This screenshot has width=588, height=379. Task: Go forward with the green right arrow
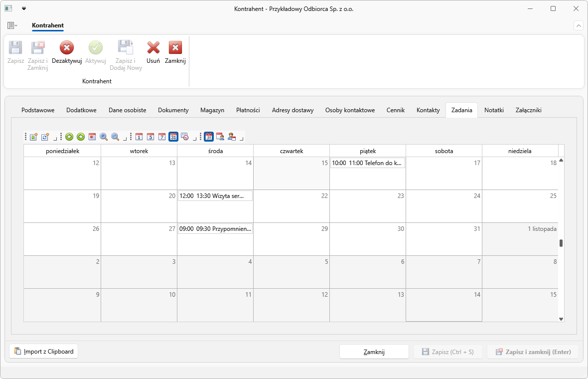pos(81,137)
